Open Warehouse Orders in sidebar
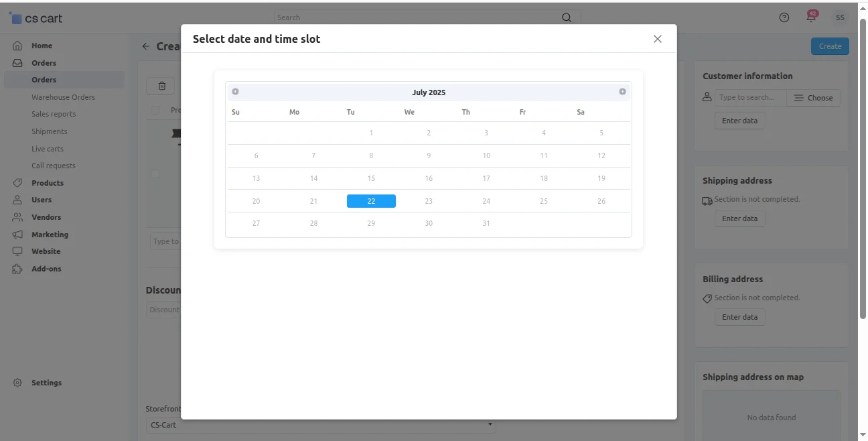This screenshot has height=441, width=868. (x=63, y=97)
